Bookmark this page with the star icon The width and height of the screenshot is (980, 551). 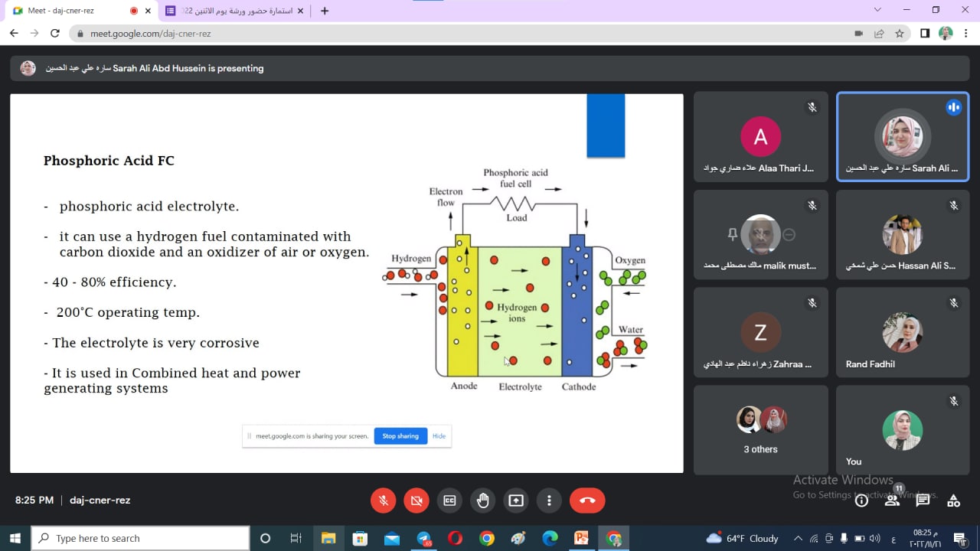(x=900, y=34)
